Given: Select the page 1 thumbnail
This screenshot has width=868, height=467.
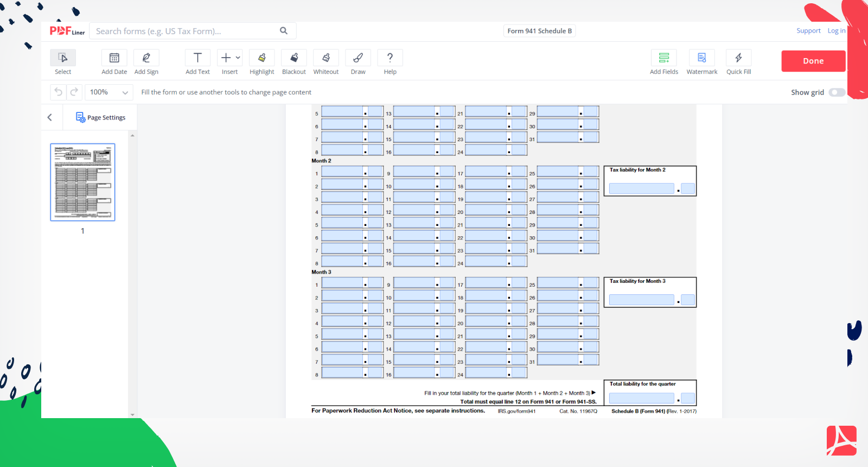Looking at the screenshot, I should pos(82,182).
